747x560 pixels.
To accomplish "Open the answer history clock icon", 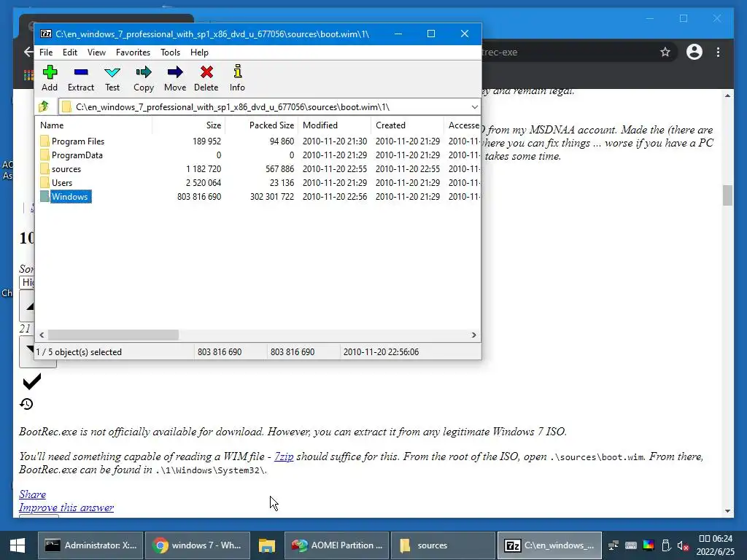I will pos(26,404).
